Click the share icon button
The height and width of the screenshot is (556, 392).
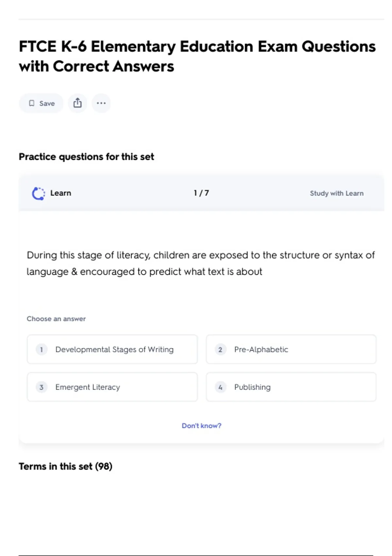point(77,103)
